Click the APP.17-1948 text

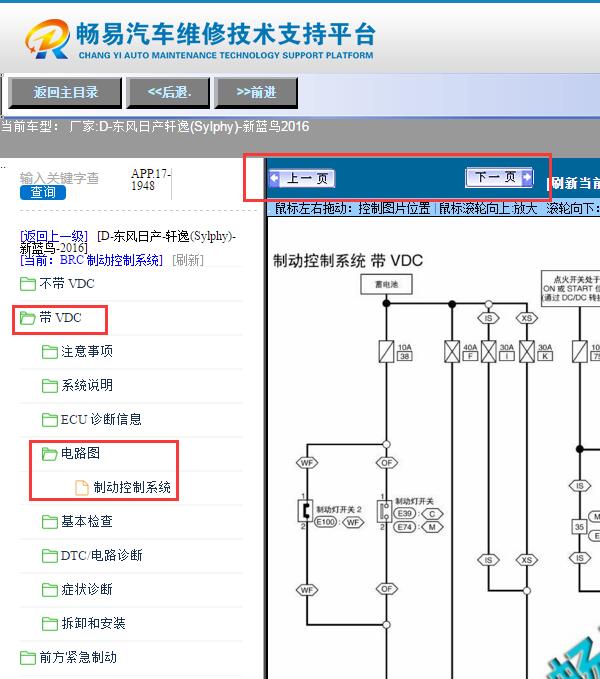pos(151,180)
